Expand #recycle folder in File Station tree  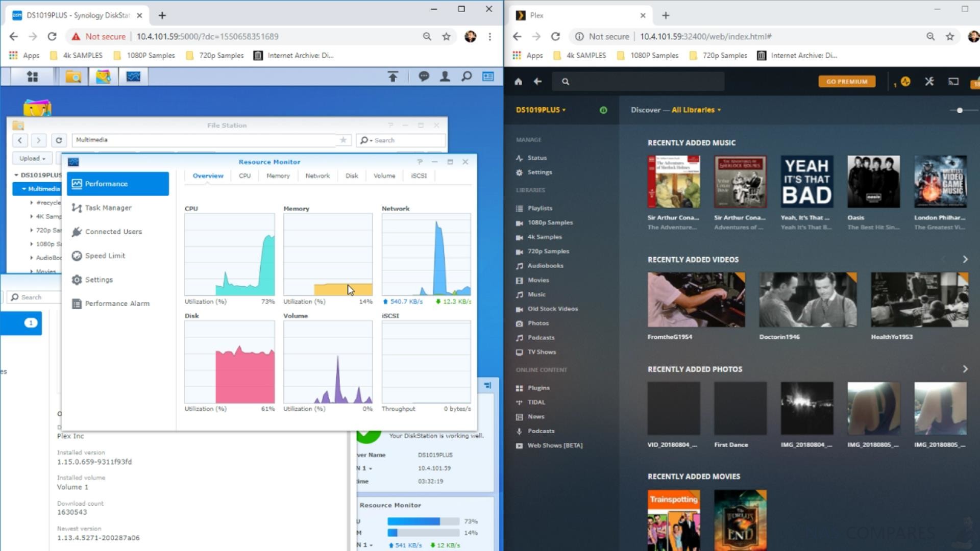click(32, 203)
